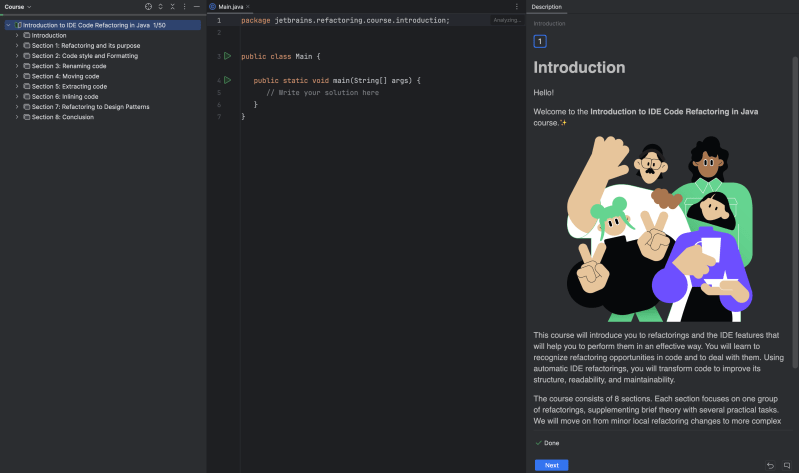Click the group of people illustration
Image resolution: width=799 pixels, height=473 pixels.
tap(659, 228)
